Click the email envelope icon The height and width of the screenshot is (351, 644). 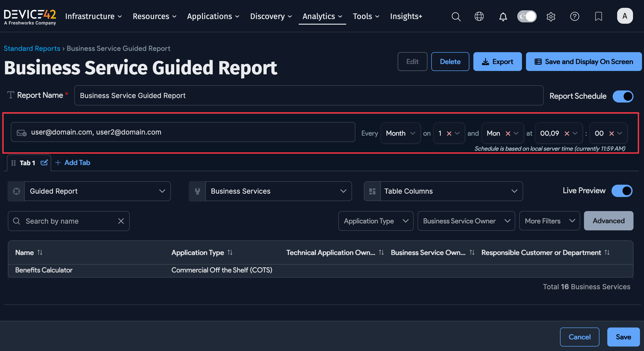point(21,133)
